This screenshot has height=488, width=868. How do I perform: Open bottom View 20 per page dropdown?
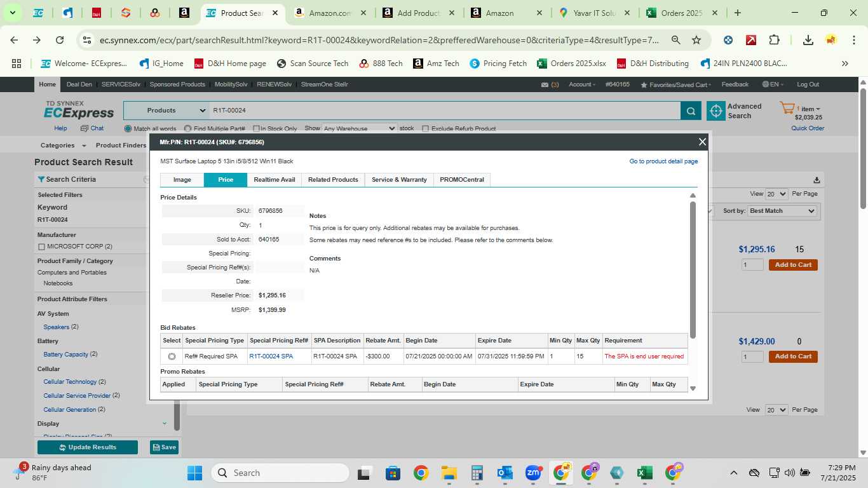pos(776,410)
